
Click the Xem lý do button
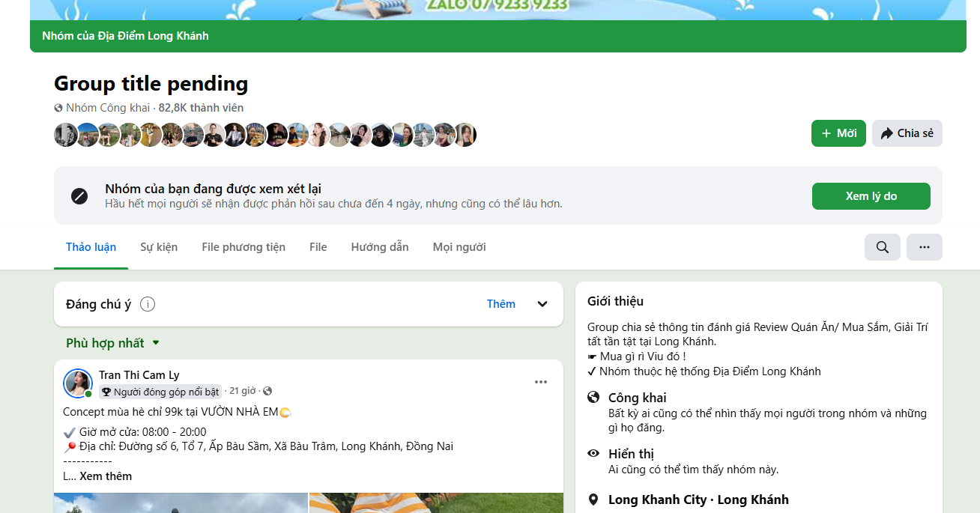[871, 195]
